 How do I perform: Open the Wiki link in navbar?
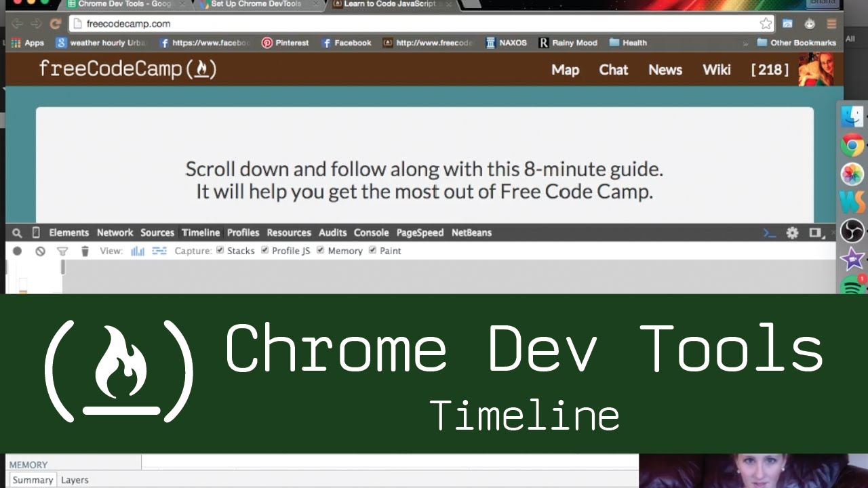point(717,70)
